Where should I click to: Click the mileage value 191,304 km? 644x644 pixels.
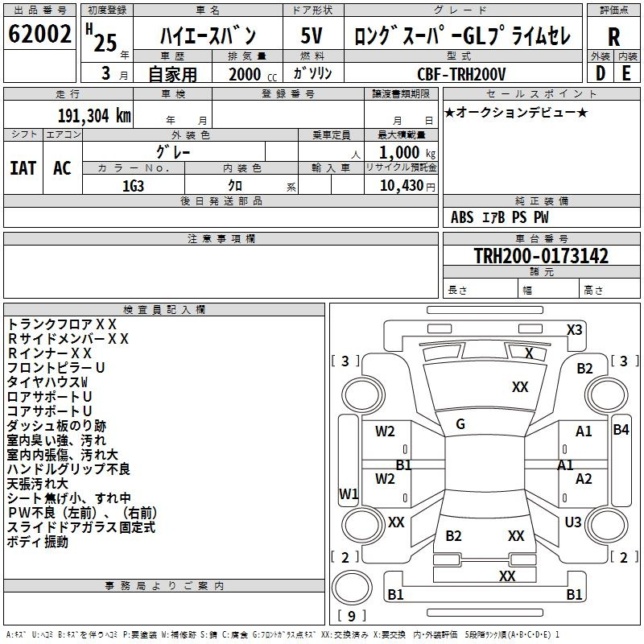click(94, 116)
